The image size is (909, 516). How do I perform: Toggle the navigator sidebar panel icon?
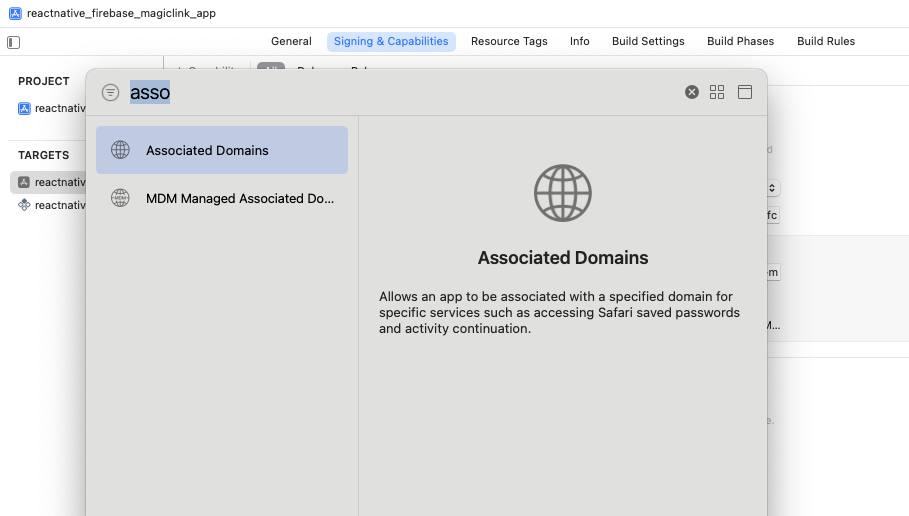click(x=13, y=42)
